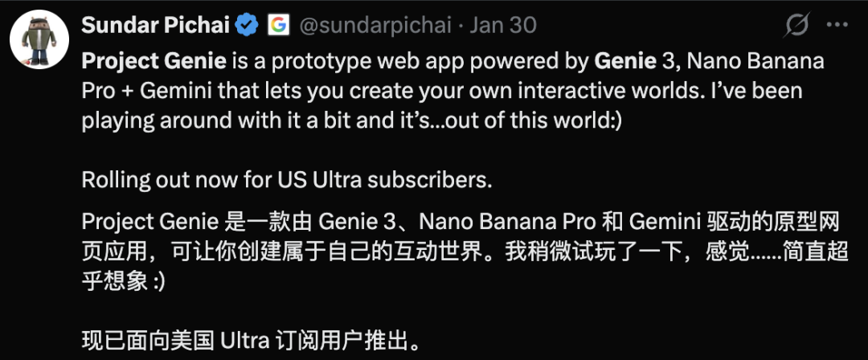
Task: Click Project Genie in the Chinese translation
Action: [x=150, y=222]
